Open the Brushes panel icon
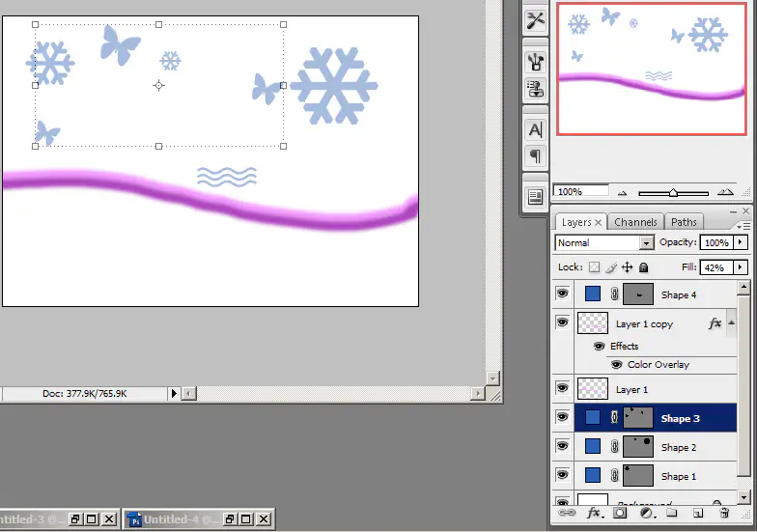The height and width of the screenshot is (532, 757). coord(535,62)
